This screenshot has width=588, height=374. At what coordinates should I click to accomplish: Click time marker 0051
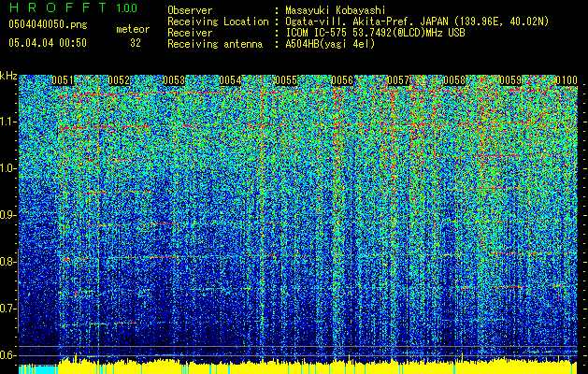63,80
